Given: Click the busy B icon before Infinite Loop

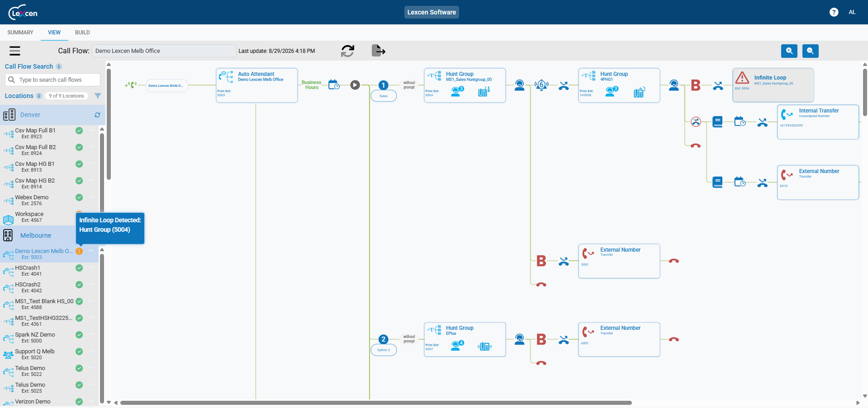Looking at the screenshot, I should click(696, 85).
